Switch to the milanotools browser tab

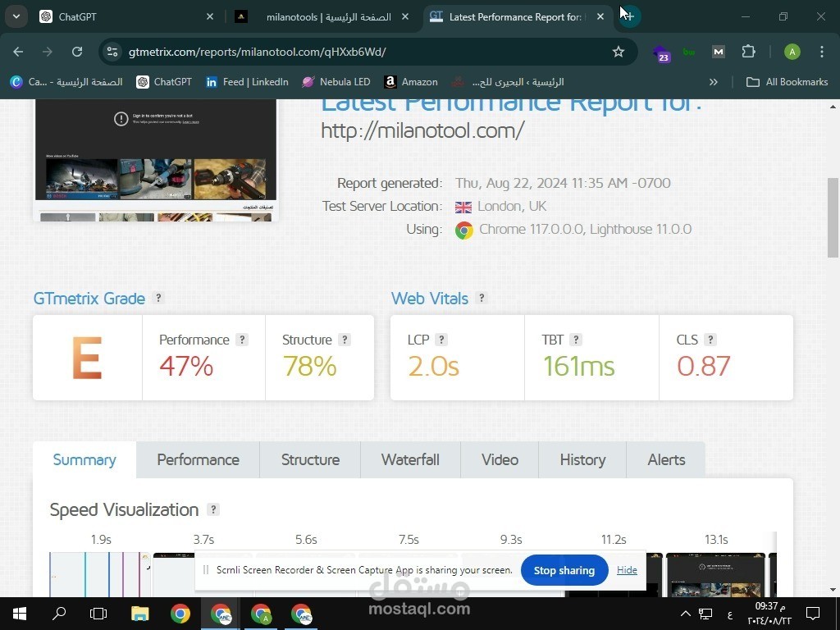coord(322,17)
